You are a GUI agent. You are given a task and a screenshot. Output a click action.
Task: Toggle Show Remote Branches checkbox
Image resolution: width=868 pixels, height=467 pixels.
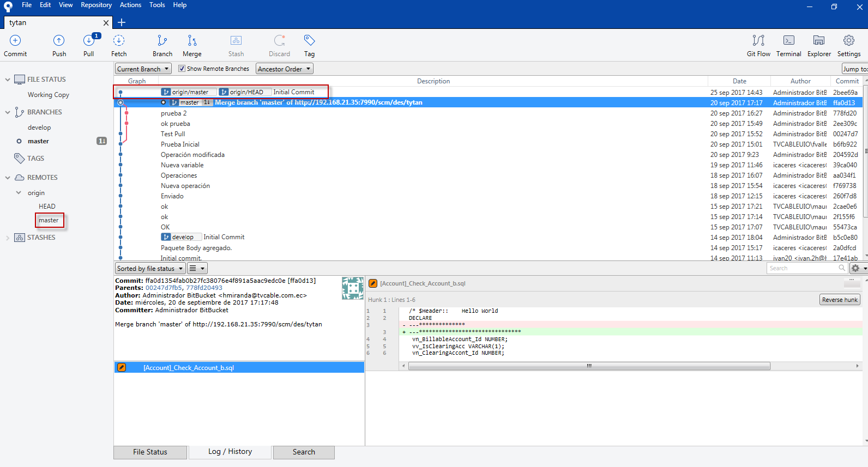[182, 69]
